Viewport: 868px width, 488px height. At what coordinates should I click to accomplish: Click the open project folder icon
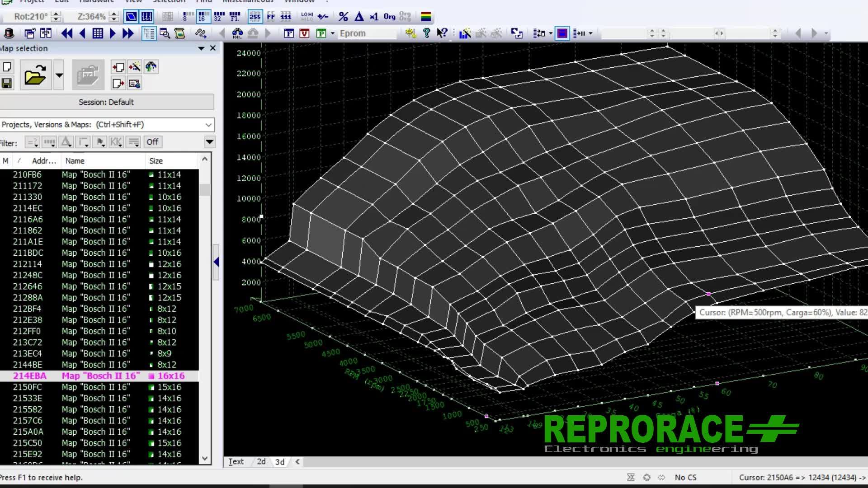click(x=35, y=75)
